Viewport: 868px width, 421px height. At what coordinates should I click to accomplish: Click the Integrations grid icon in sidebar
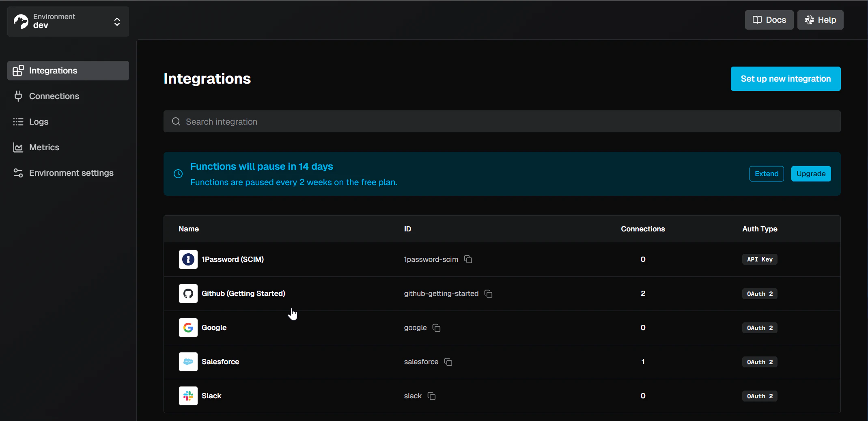tap(18, 71)
